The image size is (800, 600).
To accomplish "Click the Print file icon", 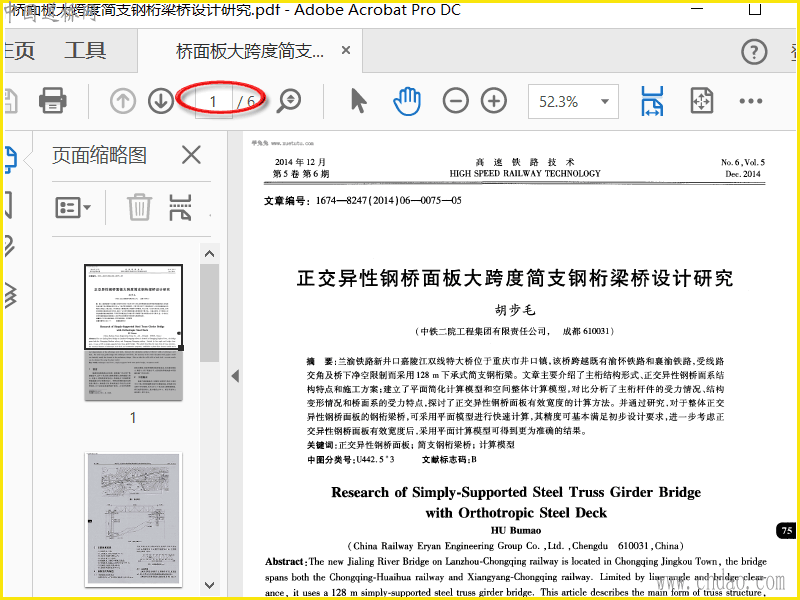I will [x=53, y=100].
